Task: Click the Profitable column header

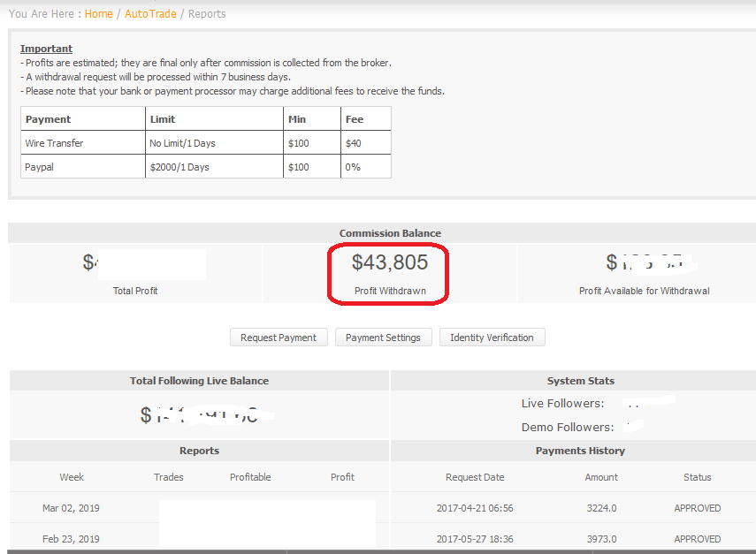Action: 250,477
